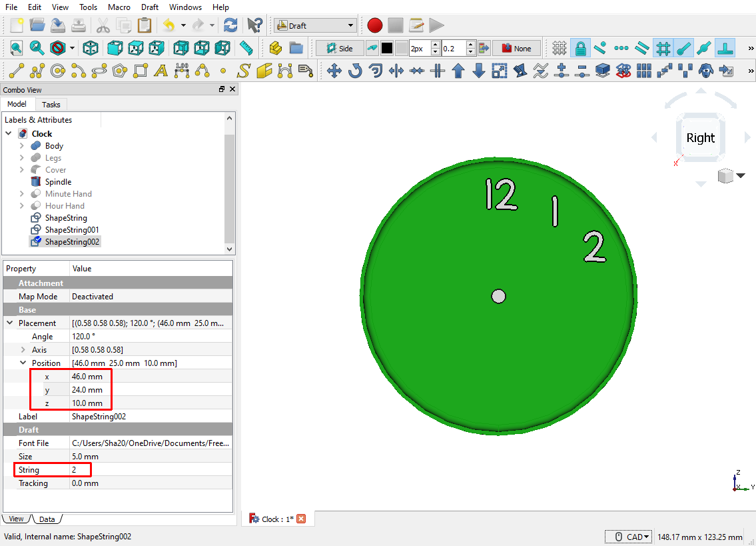Expand the Axis property
The height and width of the screenshot is (546, 756).
[23, 349]
